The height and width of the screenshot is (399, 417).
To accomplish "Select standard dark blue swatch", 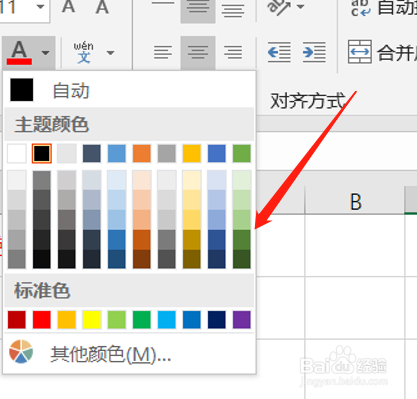I will tap(217, 320).
